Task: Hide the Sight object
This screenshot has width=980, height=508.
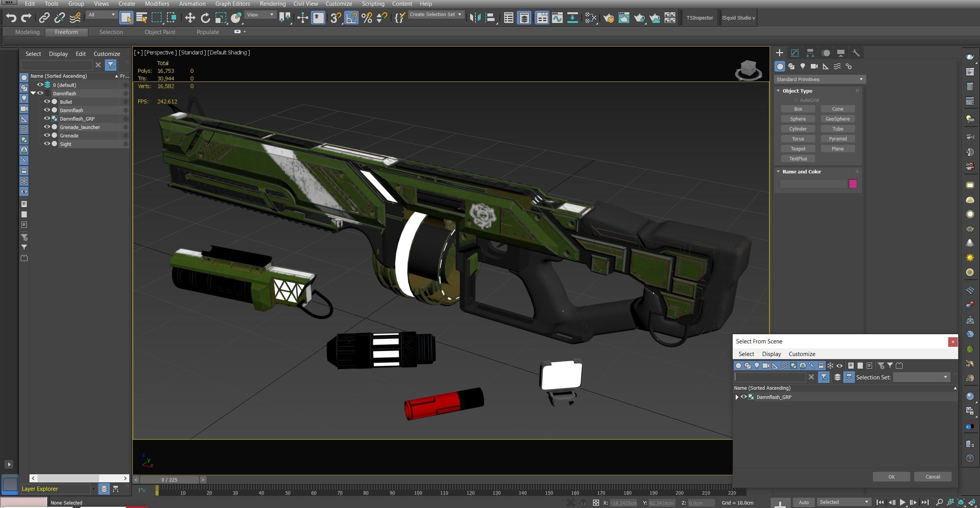Action: pyautogui.click(x=47, y=144)
